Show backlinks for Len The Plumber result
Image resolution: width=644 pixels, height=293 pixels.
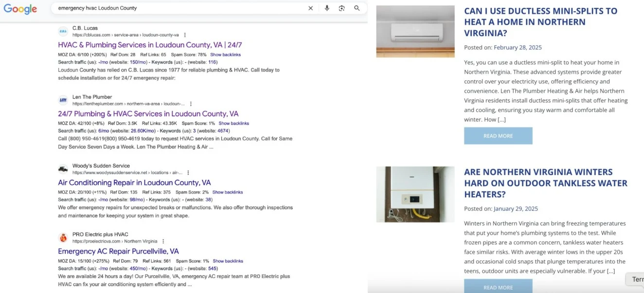tap(233, 123)
